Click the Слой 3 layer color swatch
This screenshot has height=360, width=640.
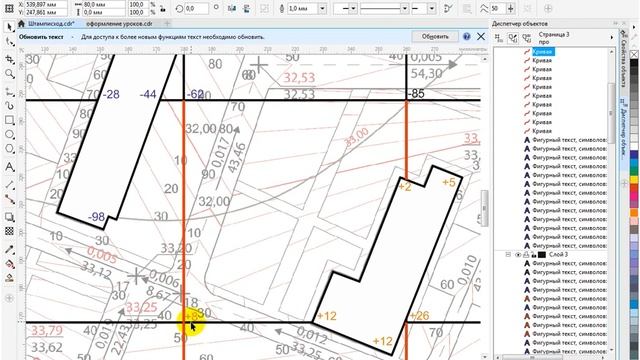point(542,255)
